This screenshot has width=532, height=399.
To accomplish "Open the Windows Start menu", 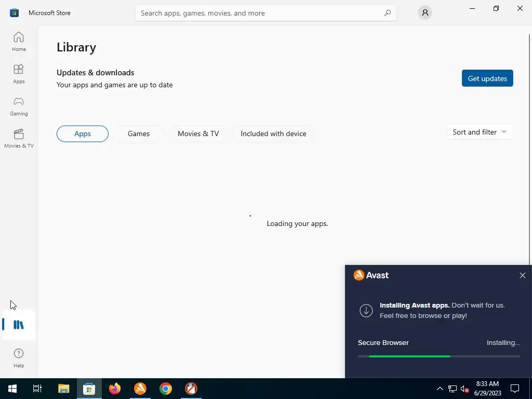I will click(12, 389).
